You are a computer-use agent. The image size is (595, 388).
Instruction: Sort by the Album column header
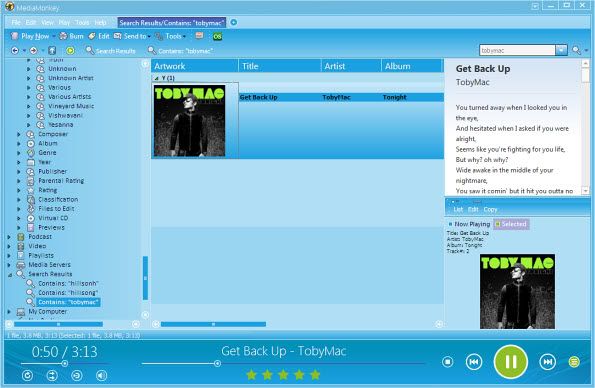[x=412, y=66]
